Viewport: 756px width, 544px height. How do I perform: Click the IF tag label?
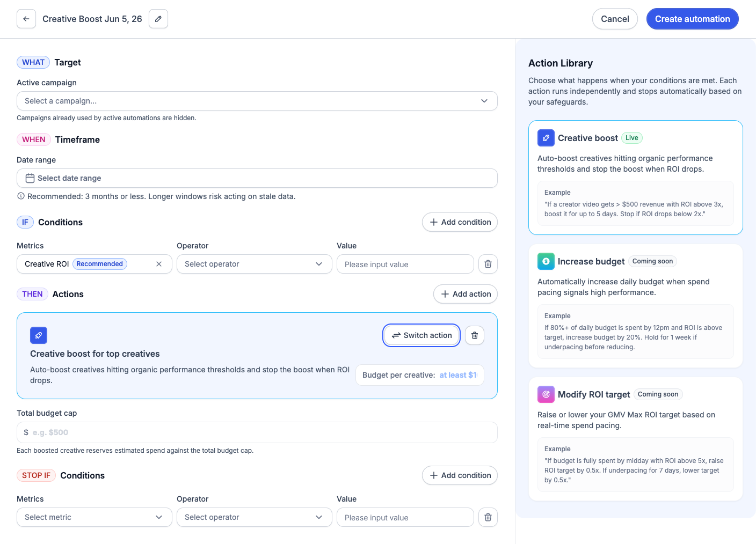(25, 222)
